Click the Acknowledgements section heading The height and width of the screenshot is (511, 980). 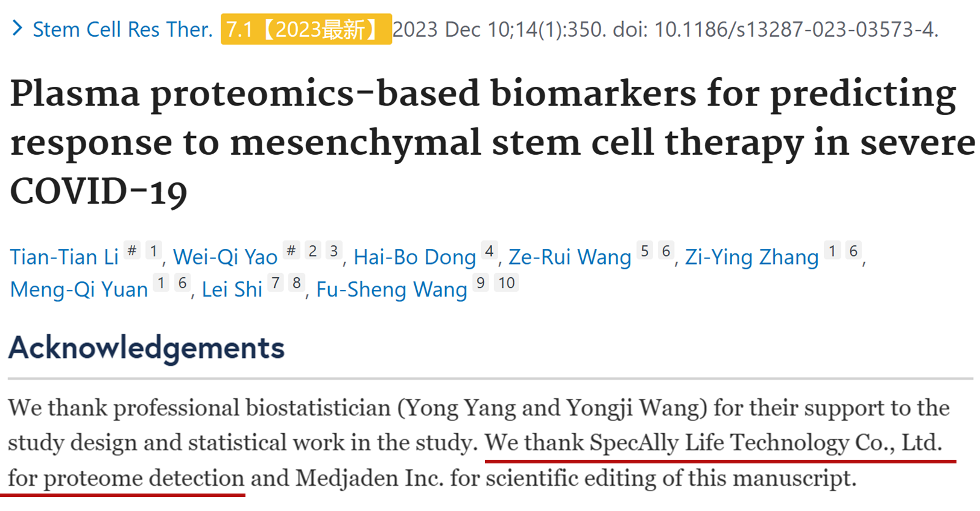coord(147,348)
